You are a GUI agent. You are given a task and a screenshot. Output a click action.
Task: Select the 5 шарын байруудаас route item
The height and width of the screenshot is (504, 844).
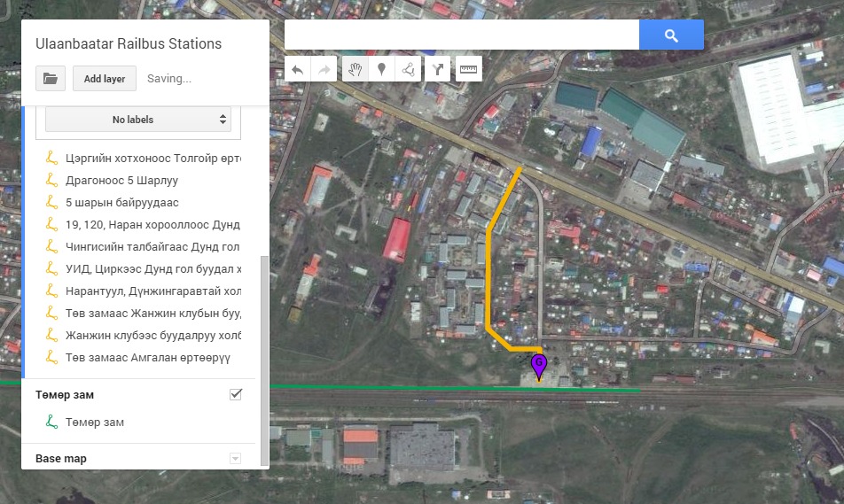click(121, 203)
